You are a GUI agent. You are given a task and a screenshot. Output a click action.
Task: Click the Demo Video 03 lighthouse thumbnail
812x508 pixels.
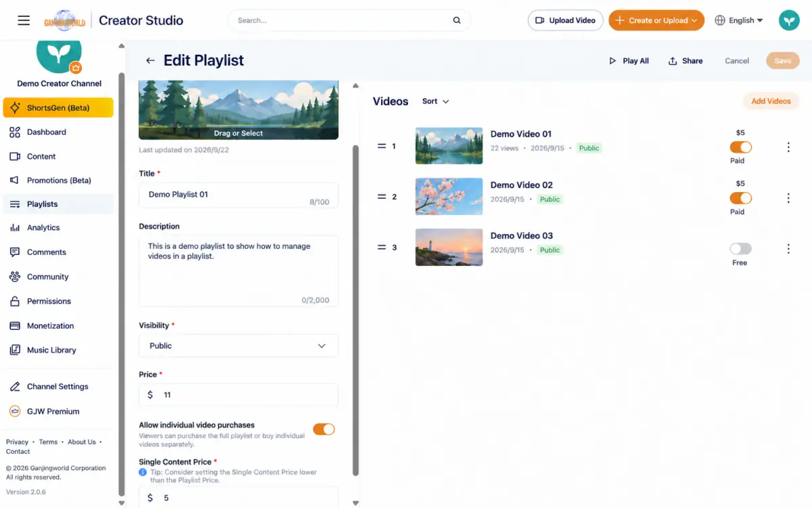[x=449, y=248]
